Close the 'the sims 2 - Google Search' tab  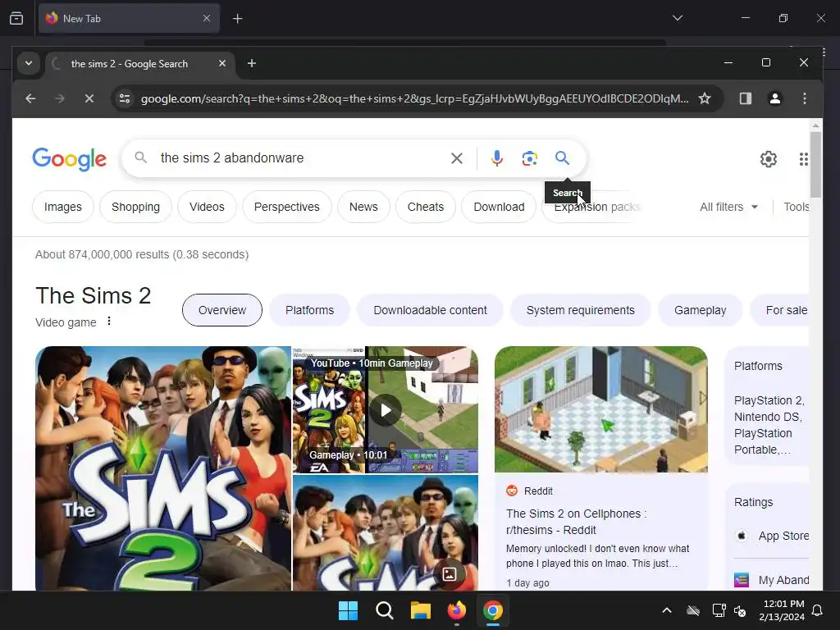point(221,63)
